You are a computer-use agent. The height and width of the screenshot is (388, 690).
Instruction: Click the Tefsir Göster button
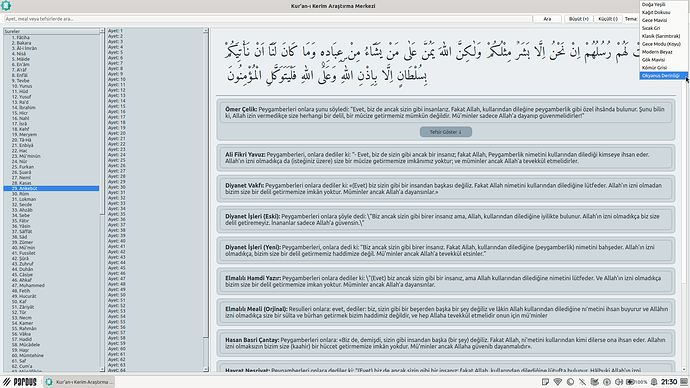click(x=445, y=132)
